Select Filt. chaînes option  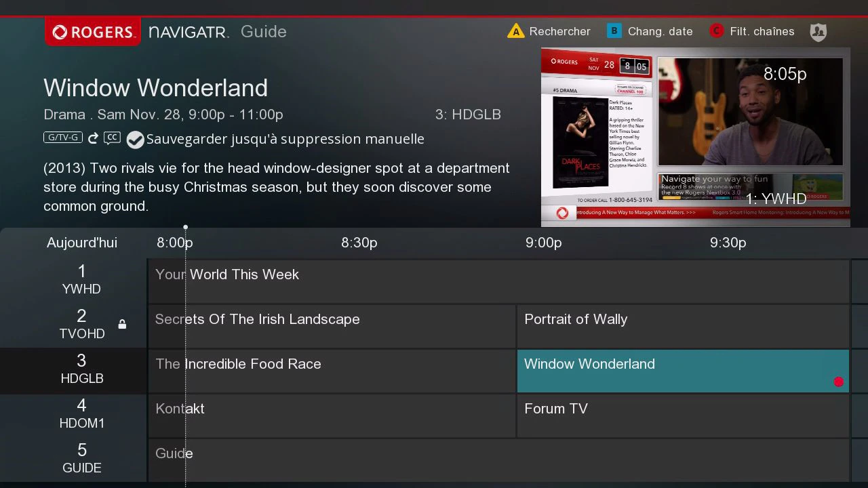tap(762, 31)
